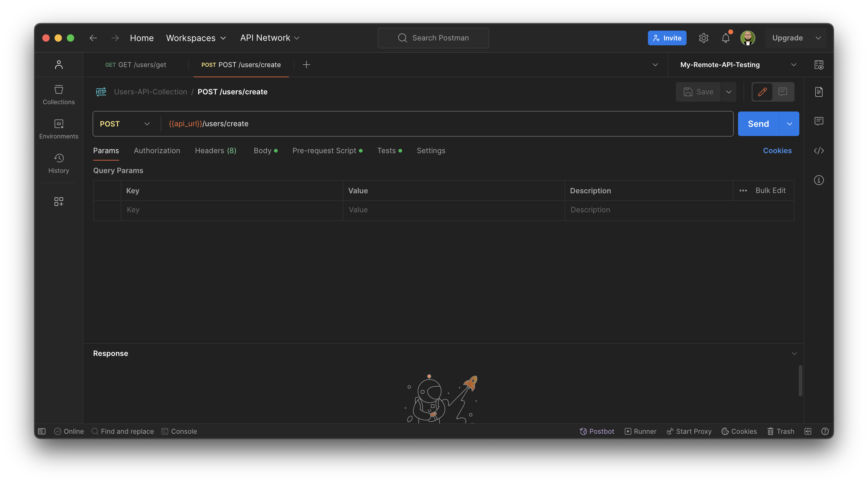
Task: Switch to the Authorization tab
Action: 157,150
